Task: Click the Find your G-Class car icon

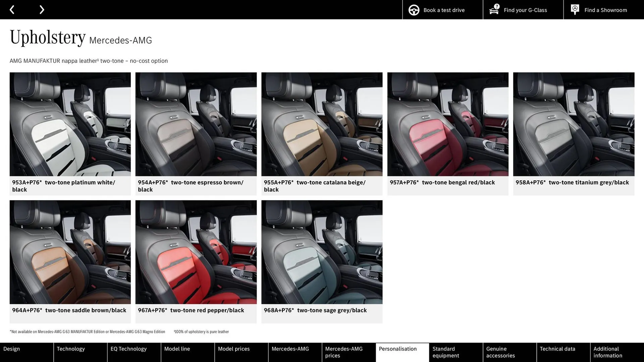Action: click(x=493, y=10)
